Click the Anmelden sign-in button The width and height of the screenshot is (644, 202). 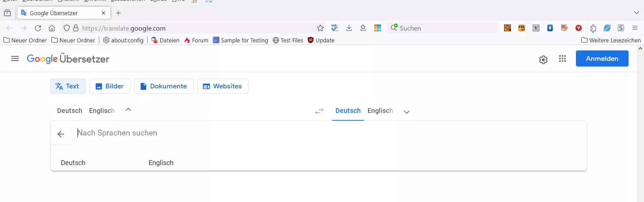[602, 58]
